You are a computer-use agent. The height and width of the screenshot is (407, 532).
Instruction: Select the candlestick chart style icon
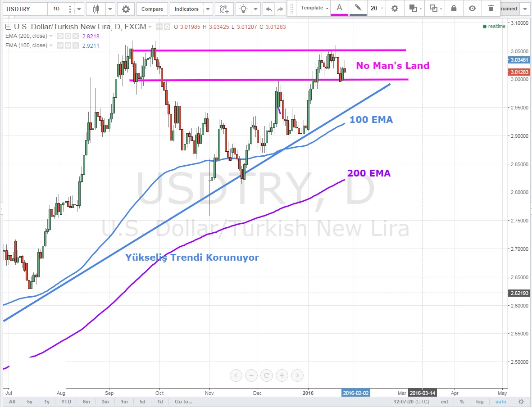tap(95, 9)
